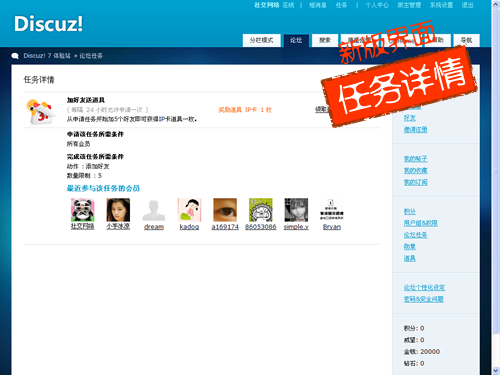Viewport: 500px width, 375px height.
Task: Switch to the 论坛 tab
Action: coord(296,40)
